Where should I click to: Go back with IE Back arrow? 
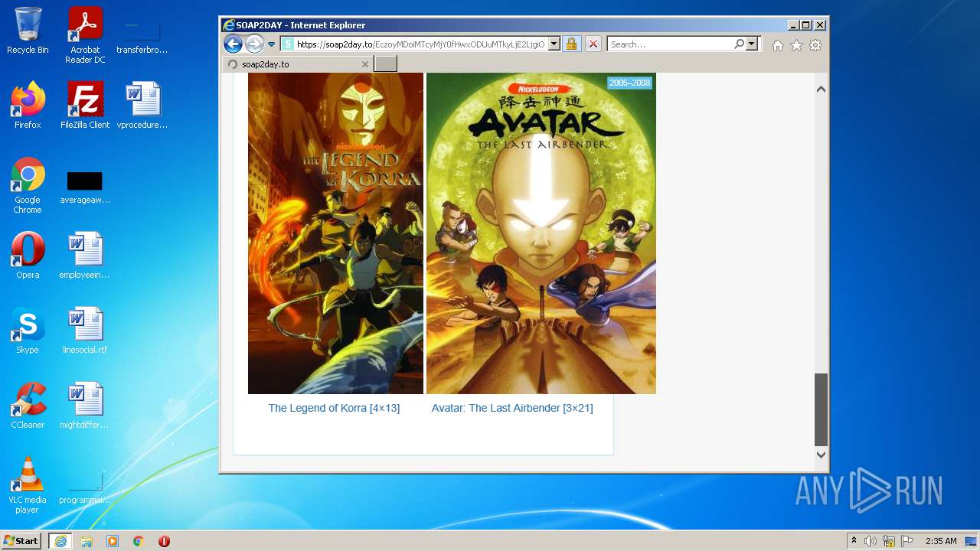tap(233, 44)
